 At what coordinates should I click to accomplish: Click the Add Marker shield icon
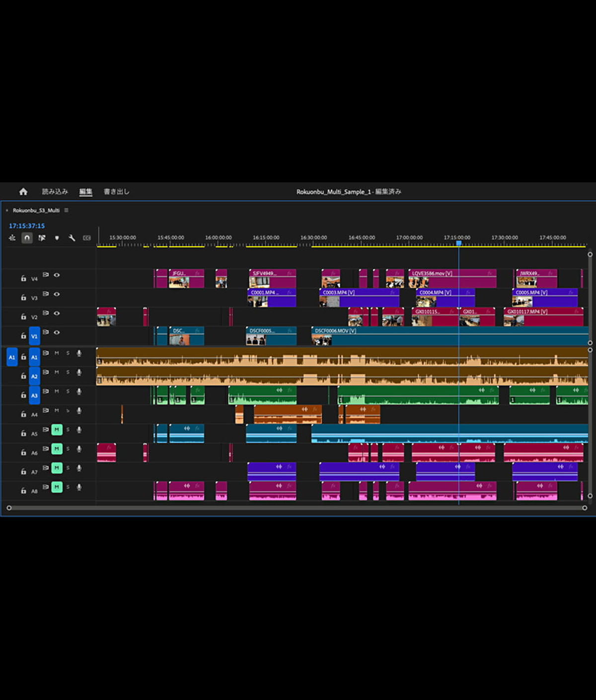click(57, 238)
